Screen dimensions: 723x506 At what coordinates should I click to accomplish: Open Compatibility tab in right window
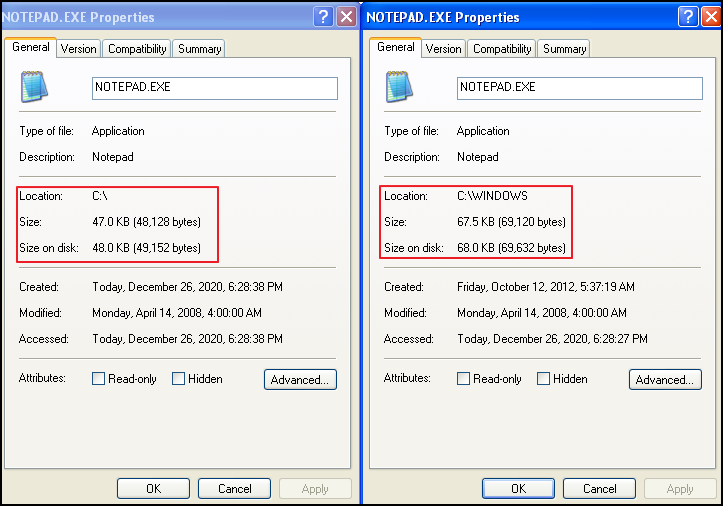502,49
